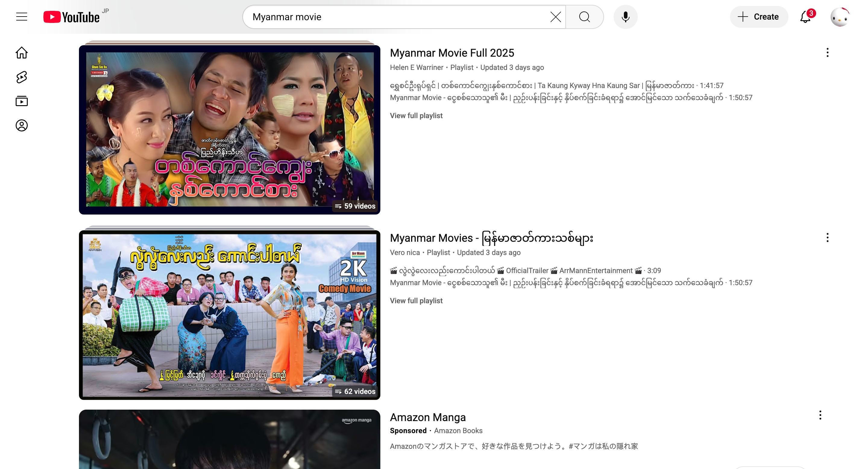This screenshot has width=868, height=469.
Task: Open the Comedy Movie playlist thumbnail
Action: (x=229, y=315)
